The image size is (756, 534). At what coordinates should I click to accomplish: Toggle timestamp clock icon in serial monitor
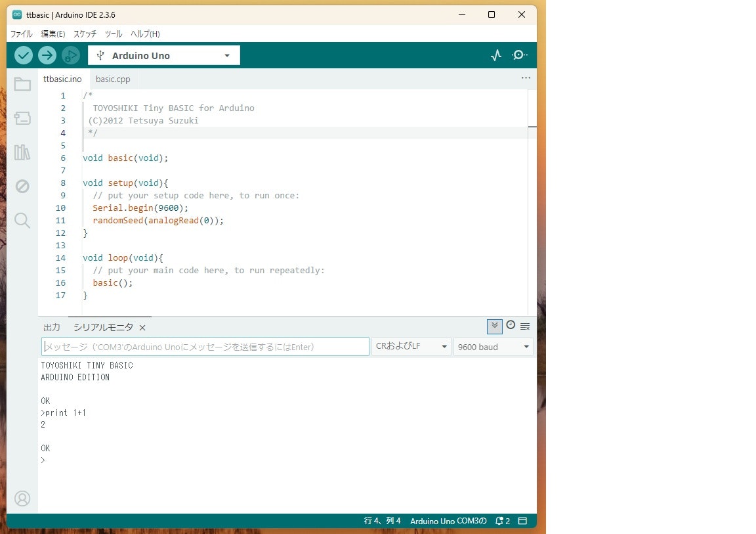click(x=511, y=325)
